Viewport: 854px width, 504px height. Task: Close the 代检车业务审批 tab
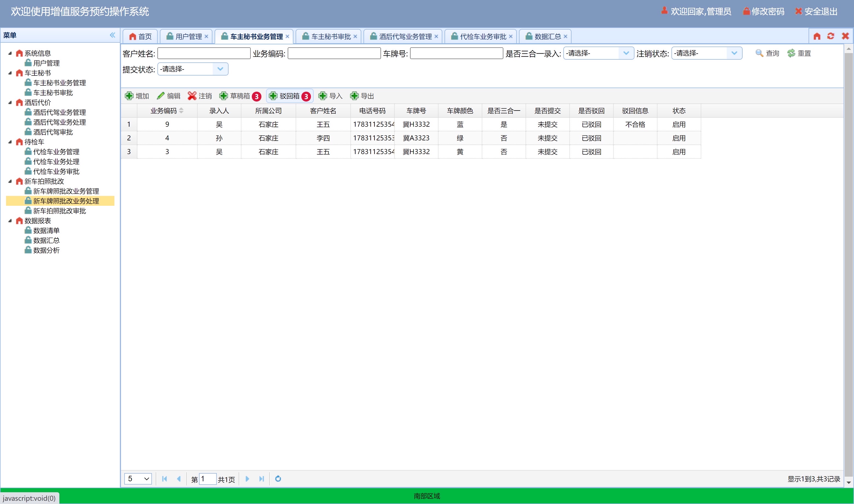coord(510,36)
